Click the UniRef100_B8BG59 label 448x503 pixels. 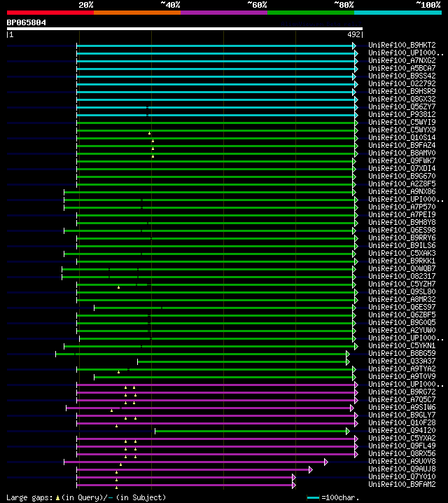(402, 353)
